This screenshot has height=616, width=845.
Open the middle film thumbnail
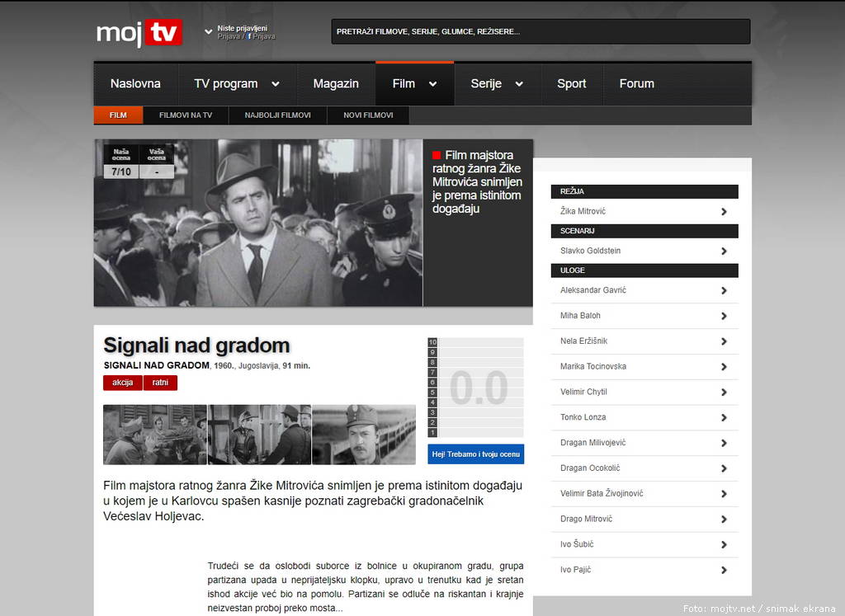pos(259,435)
